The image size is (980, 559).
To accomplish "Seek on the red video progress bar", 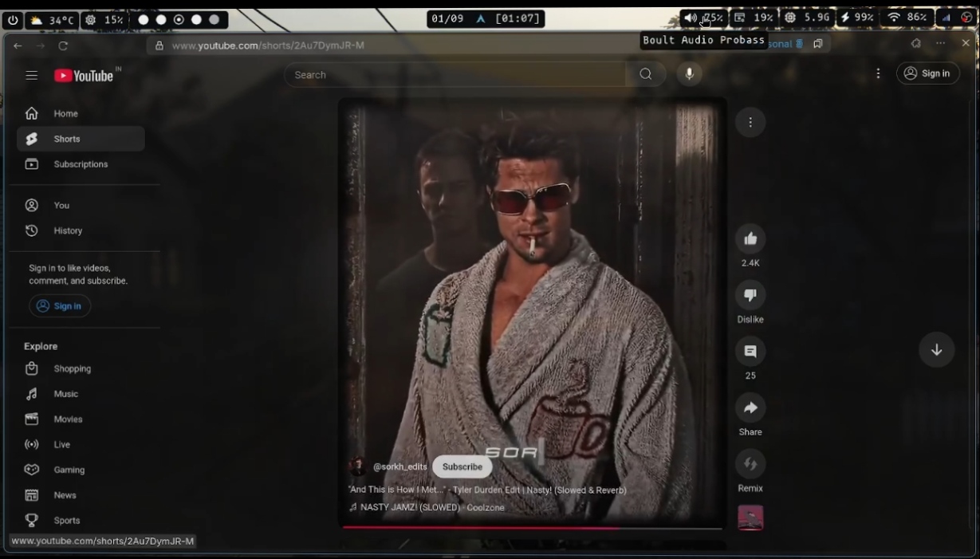I will (532, 527).
